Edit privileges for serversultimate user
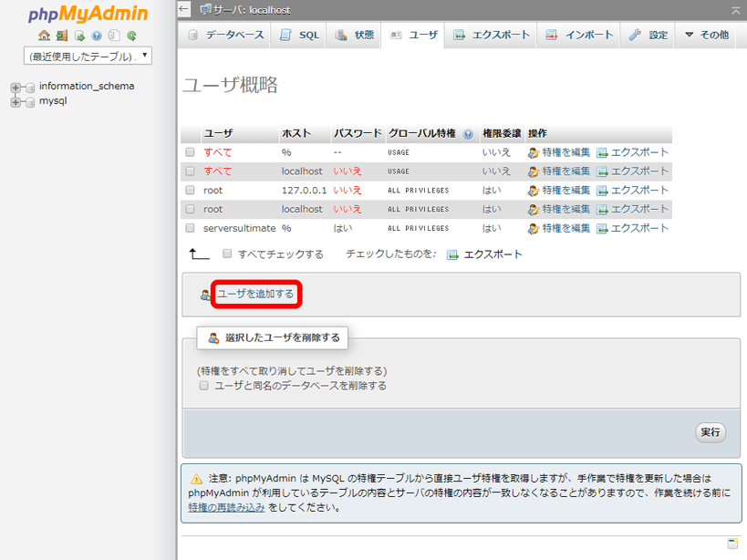The image size is (747, 560). tap(559, 229)
